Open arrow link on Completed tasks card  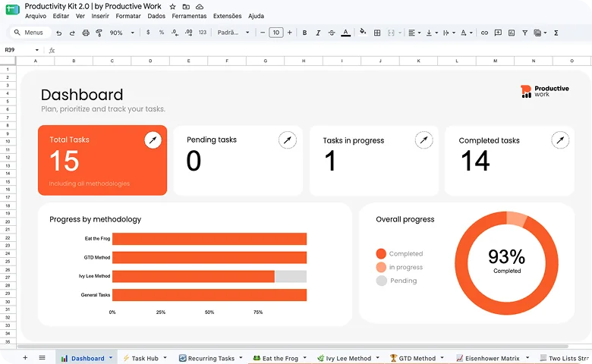coord(560,140)
